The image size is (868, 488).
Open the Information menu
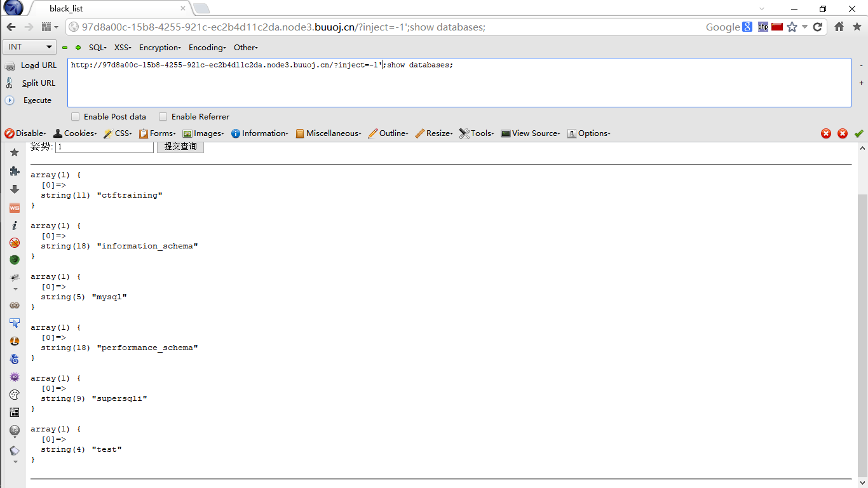(x=259, y=133)
